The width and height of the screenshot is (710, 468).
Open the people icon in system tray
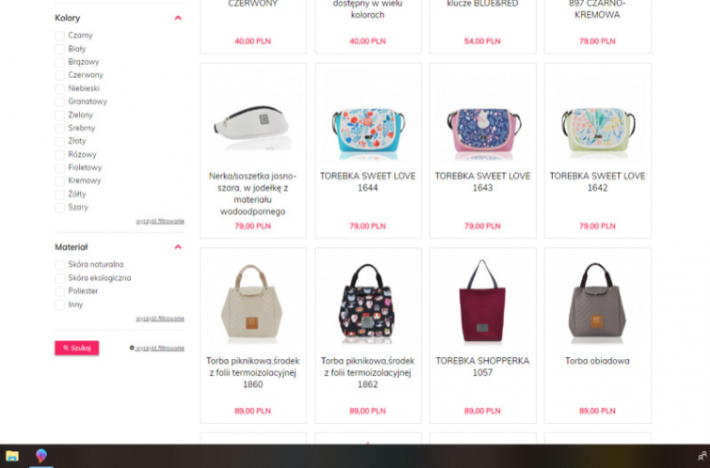click(x=702, y=456)
